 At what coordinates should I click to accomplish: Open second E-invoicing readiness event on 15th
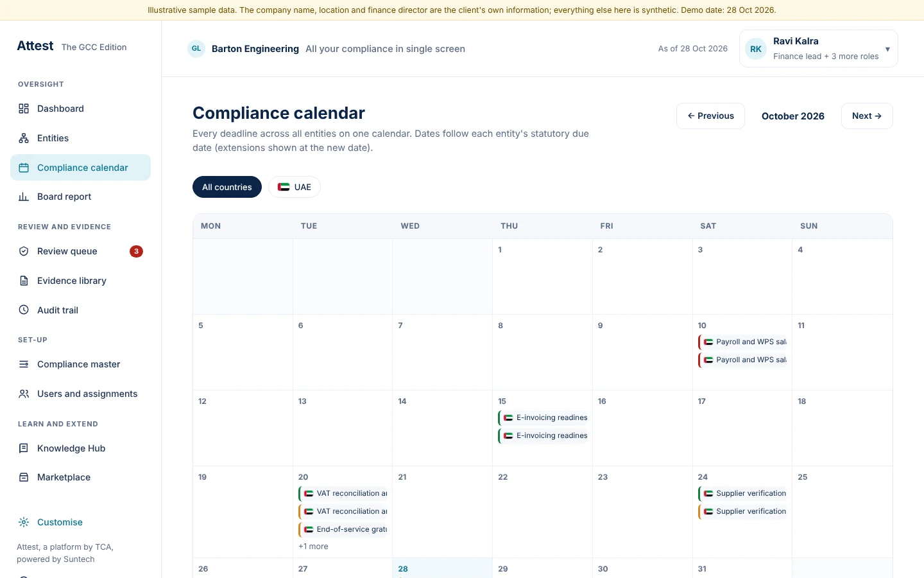[x=543, y=435]
